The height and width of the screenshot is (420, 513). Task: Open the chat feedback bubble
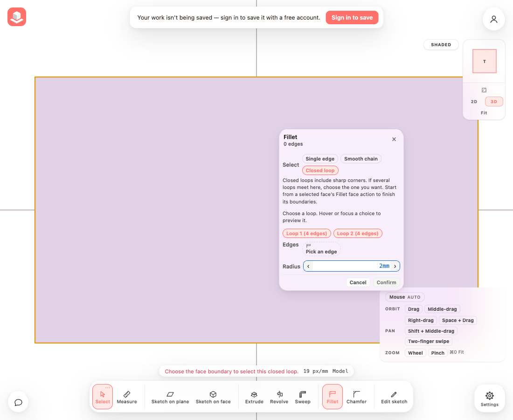[x=18, y=402]
